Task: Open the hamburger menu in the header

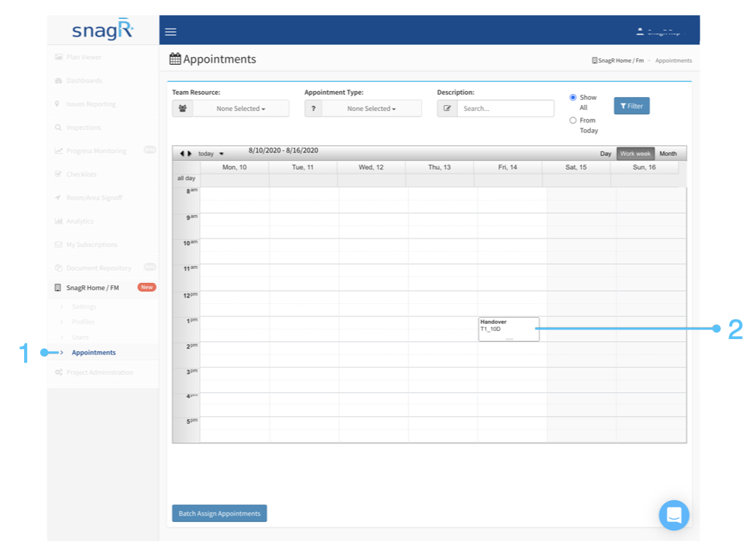Action: pos(171,32)
